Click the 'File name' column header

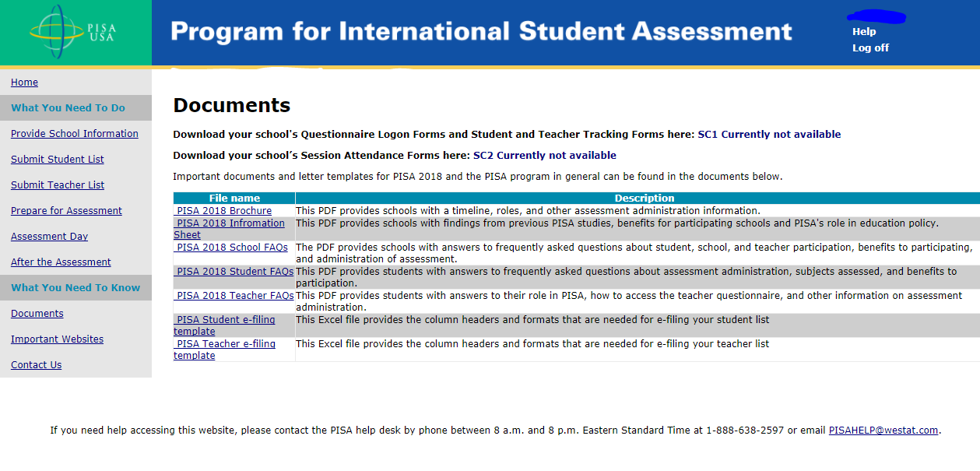pos(234,199)
